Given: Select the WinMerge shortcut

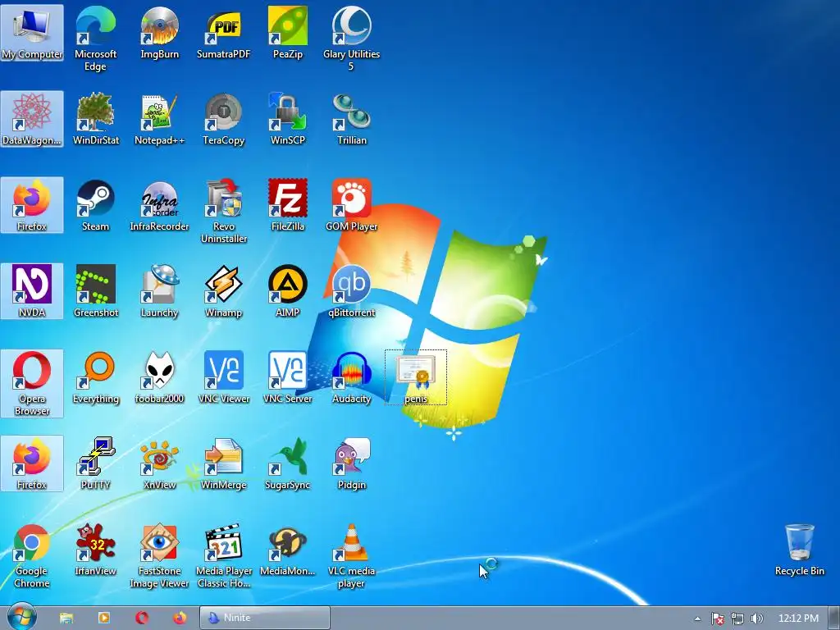Looking at the screenshot, I should click(x=223, y=463).
